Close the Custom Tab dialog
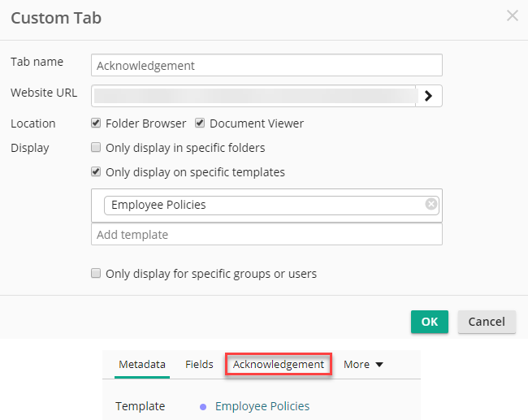The width and height of the screenshot is (528, 420). pyautogui.click(x=513, y=15)
